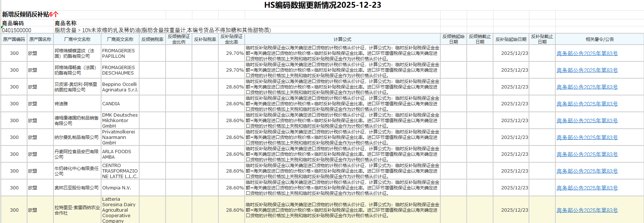Select the Beppino Occelli Agrinatura S.r.l. cell
Viewport: 644px width, 223px height.
coord(120,87)
